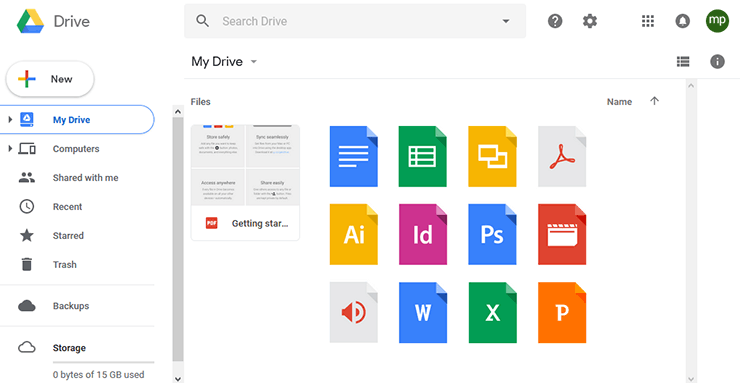Image resolution: width=740 pixels, height=383 pixels.
Task: Open the Settings gear icon
Action: pos(590,21)
